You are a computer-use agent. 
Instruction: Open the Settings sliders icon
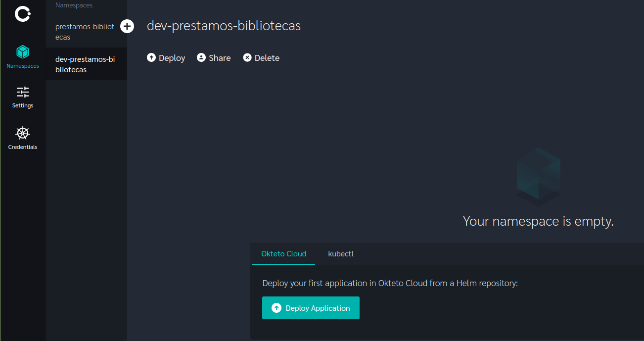click(23, 92)
